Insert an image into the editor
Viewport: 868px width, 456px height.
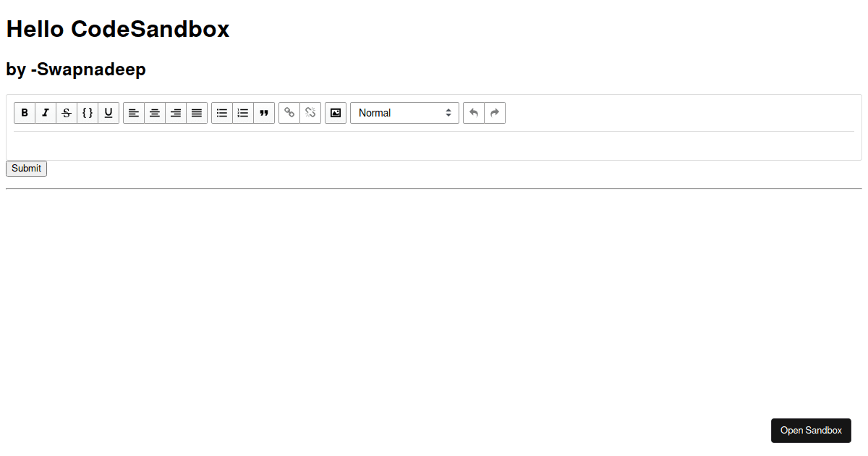pyautogui.click(x=335, y=113)
